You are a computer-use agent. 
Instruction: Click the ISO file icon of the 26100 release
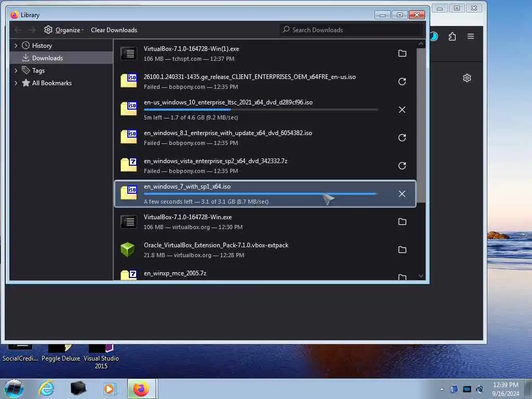[129, 81]
